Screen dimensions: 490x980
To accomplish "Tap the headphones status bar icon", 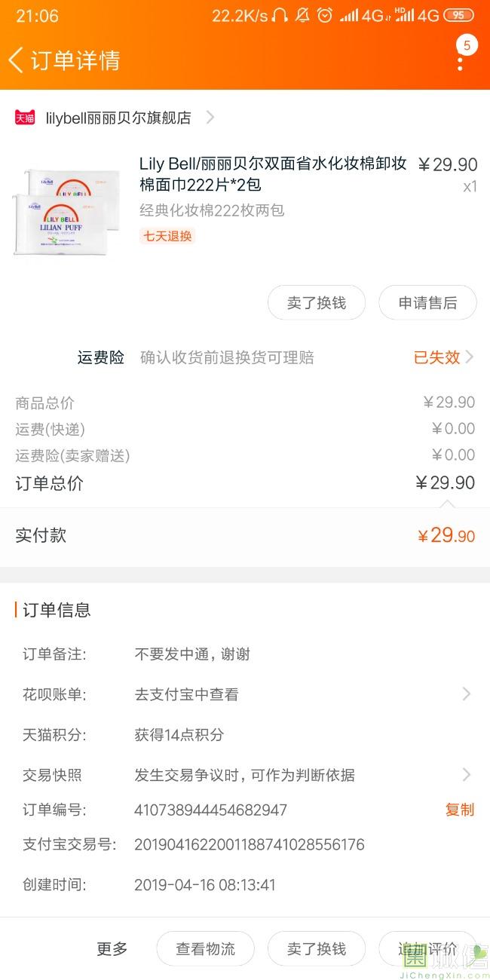I will pyautogui.click(x=280, y=16).
